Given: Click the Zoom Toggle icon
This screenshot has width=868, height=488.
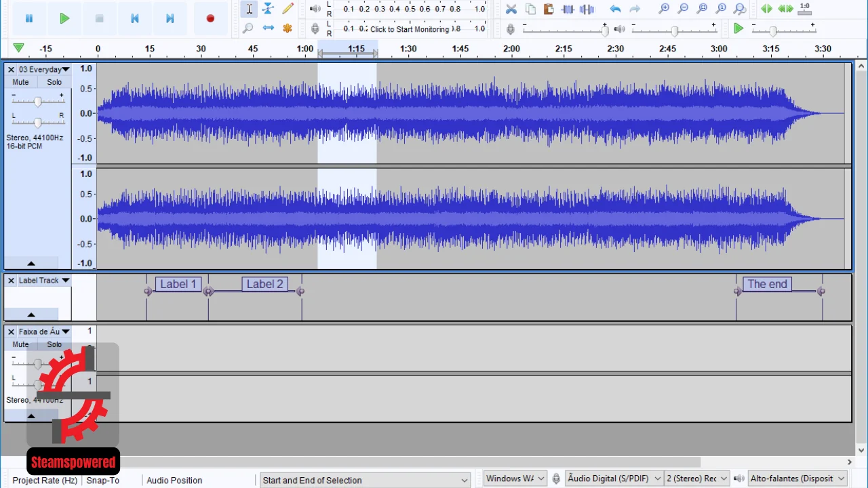Looking at the screenshot, I should [x=740, y=9].
